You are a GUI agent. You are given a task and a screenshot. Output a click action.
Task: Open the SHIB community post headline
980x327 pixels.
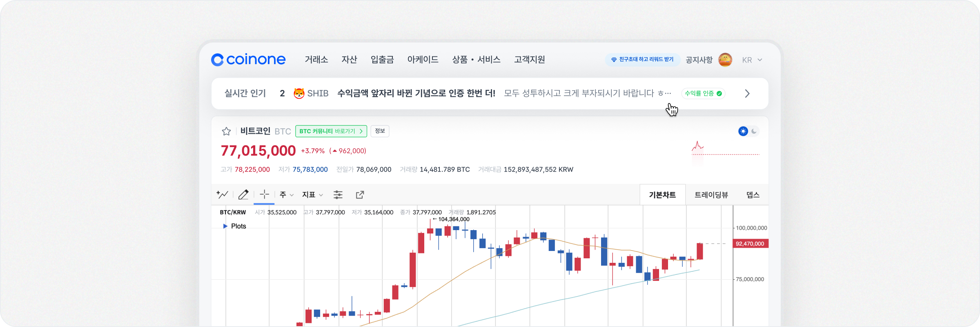click(x=416, y=94)
